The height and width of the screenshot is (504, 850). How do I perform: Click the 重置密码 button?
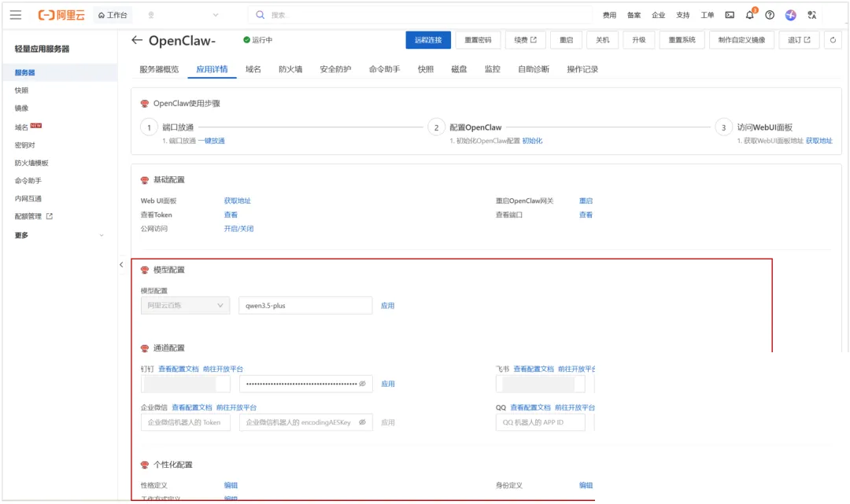coord(478,40)
